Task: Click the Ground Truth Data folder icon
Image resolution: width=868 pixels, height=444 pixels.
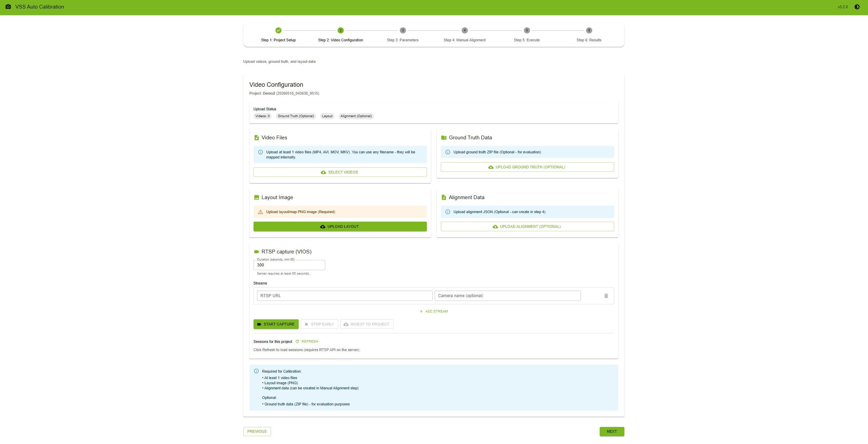Action: pyautogui.click(x=444, y=138)
